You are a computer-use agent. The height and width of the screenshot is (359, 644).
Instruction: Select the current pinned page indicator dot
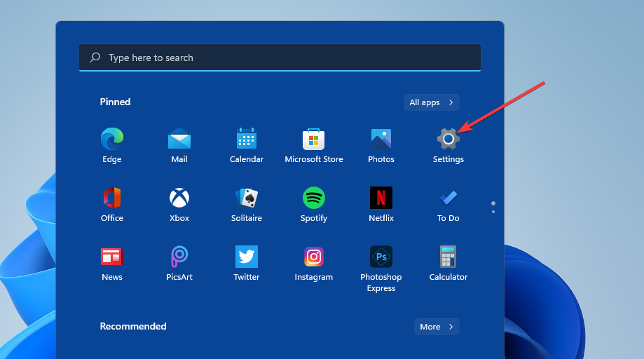tap(493, 204)
